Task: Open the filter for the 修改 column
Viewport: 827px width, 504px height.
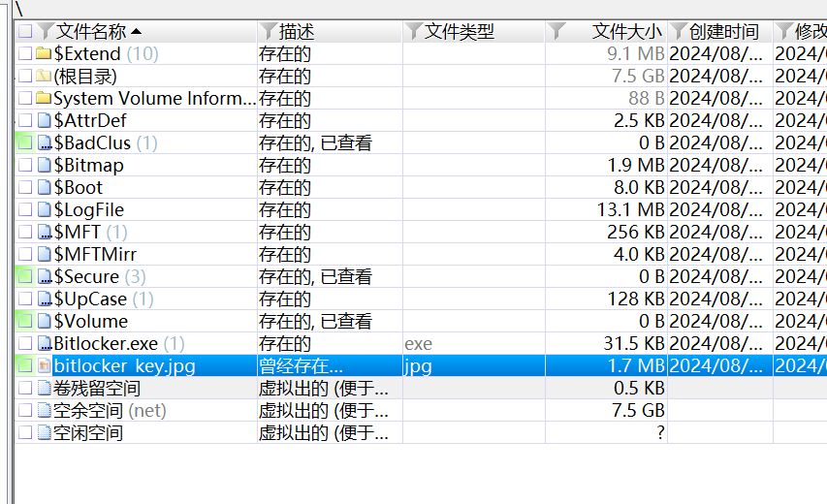Action: [x=784, y=31]
